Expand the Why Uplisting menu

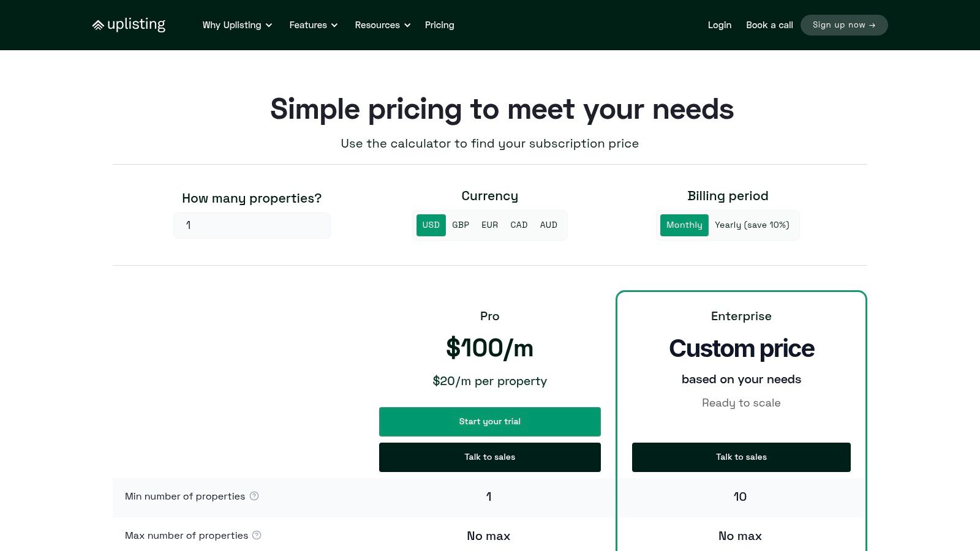[237, 25]
